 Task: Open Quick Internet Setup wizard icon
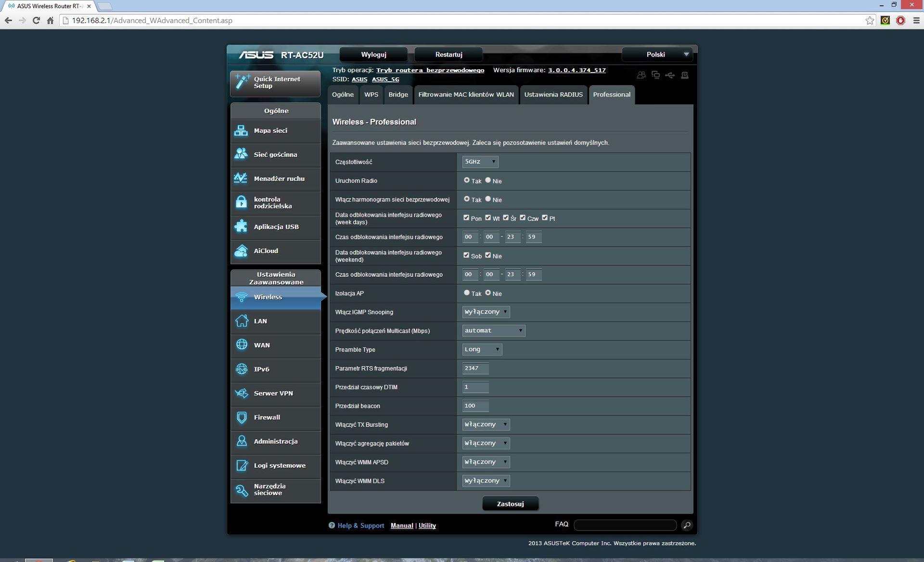click(x=242, y=82)
